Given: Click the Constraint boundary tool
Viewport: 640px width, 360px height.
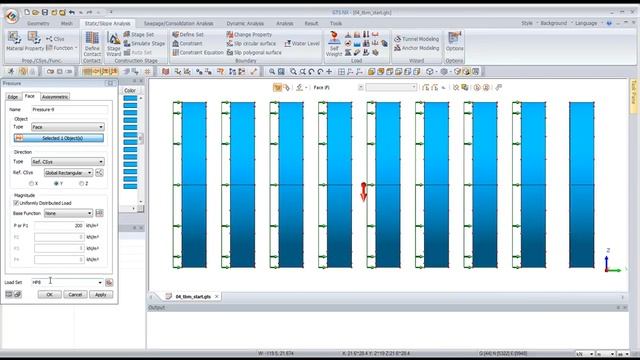Looking at the screenshot, I should tap(187, 43).
